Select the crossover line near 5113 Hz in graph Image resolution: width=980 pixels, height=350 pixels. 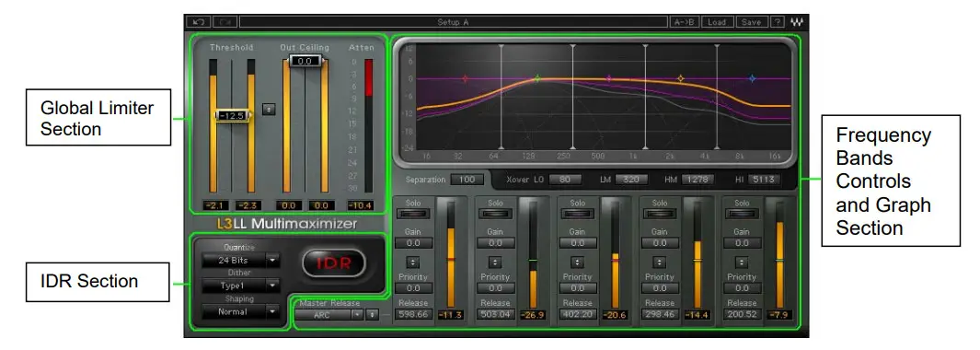tap(717, 97)
